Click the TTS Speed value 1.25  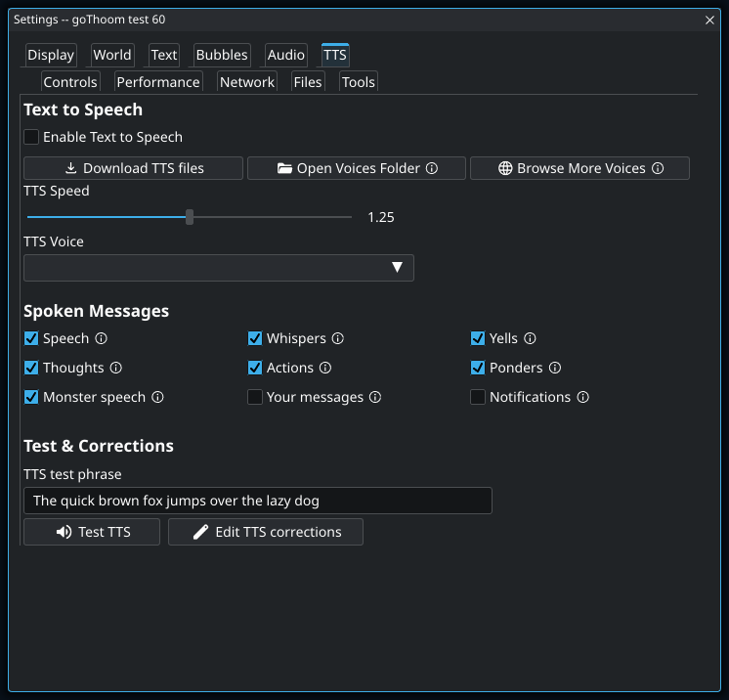[381, 217]
